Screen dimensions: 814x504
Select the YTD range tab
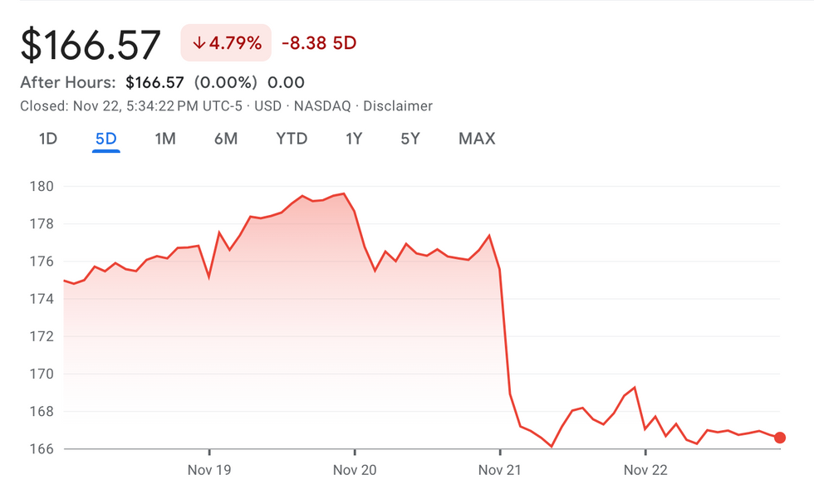292,139
